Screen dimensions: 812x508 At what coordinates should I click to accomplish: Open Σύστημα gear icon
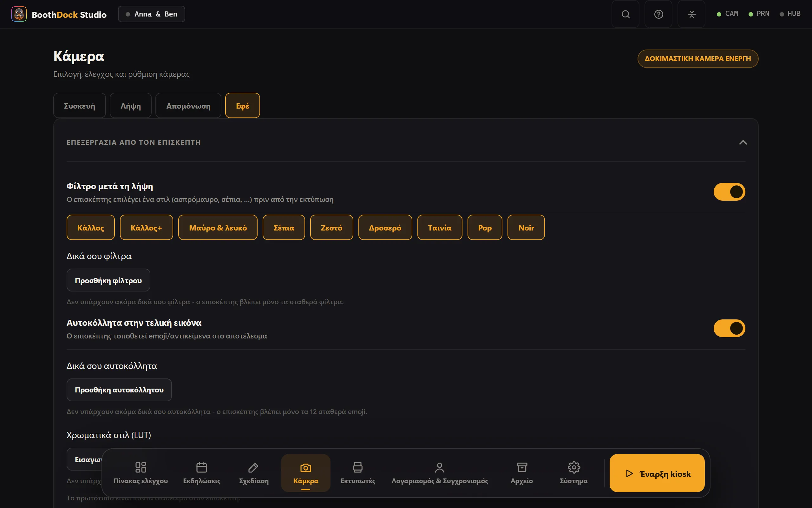(574, 473)
